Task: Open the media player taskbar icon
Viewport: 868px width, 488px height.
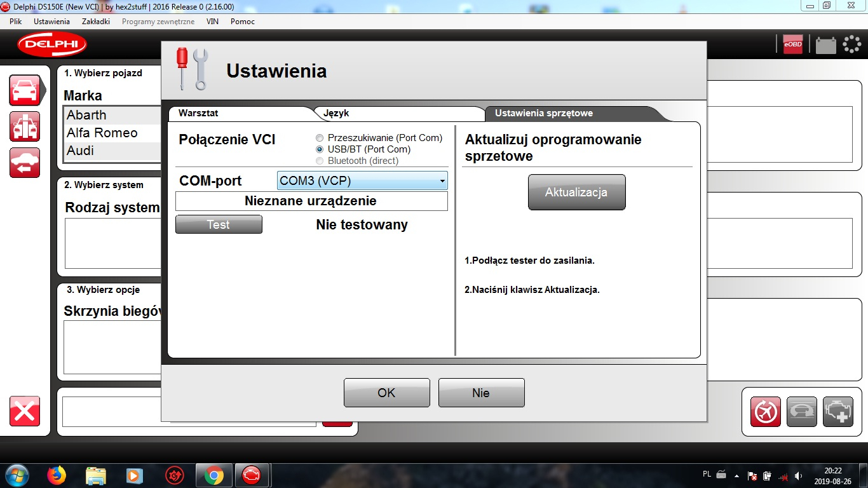Action: (134, 475)
